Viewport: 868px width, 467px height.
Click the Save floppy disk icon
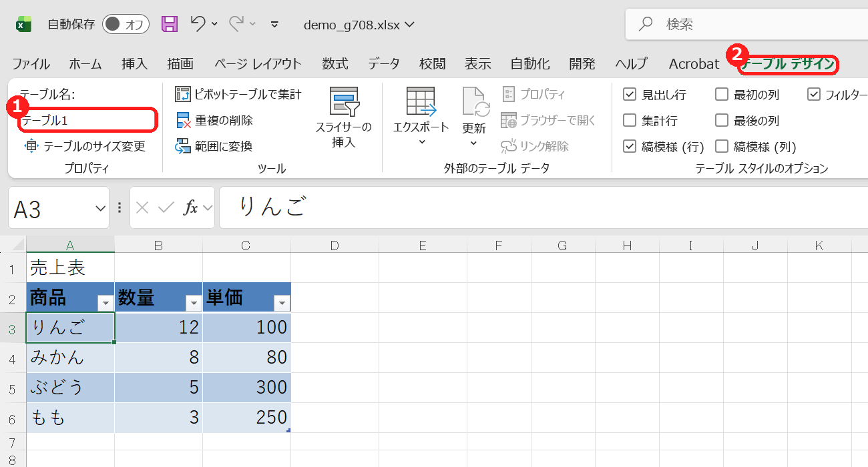[x=170, y=24]
